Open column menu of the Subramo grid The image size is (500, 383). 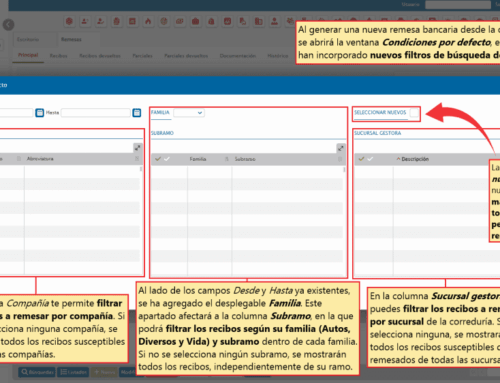click(340, 159)
